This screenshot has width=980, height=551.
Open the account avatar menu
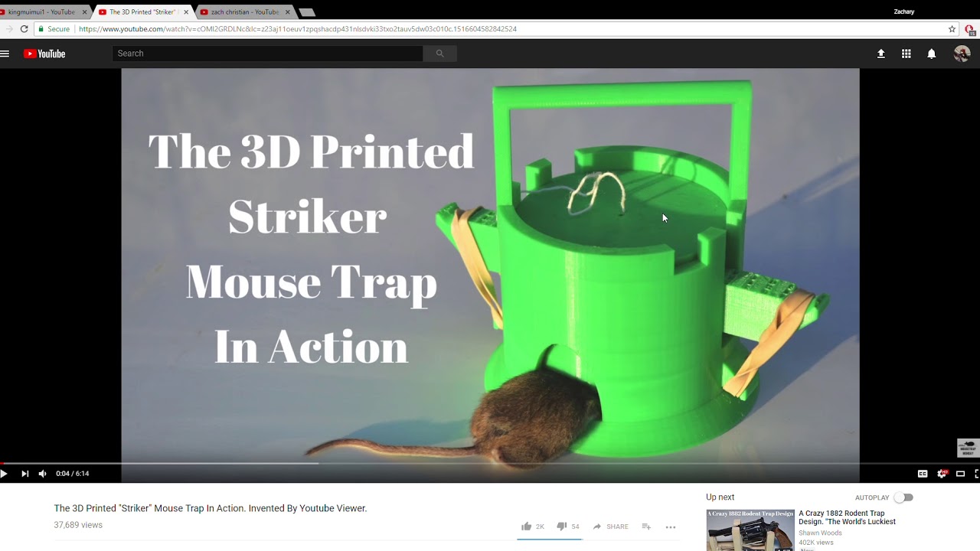click(962, 54)
